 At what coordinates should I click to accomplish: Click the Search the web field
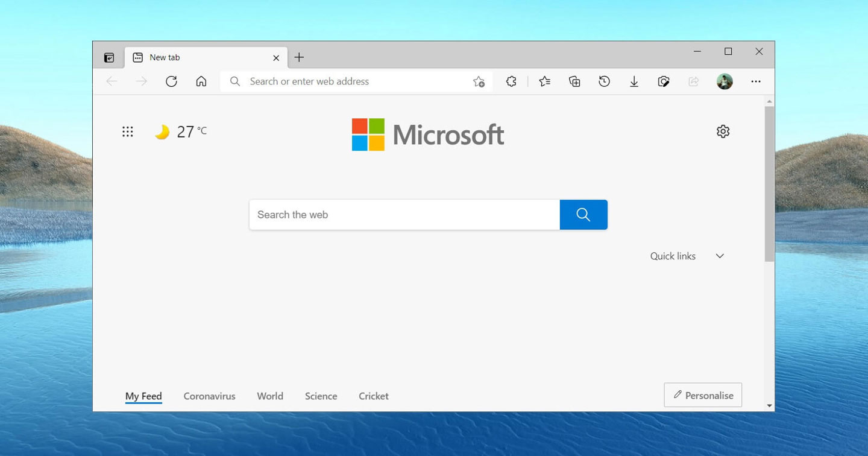(x=404, y=215)
